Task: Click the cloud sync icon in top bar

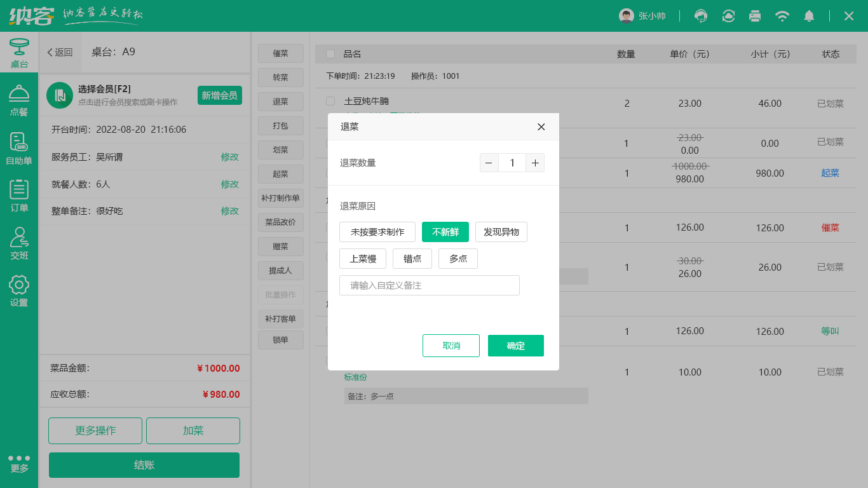Action: coord(728,16)
